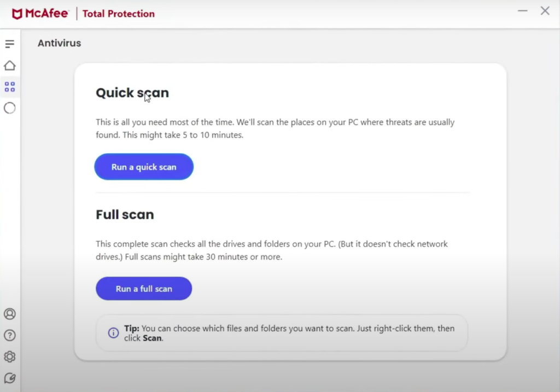Click the Tip banner about scanning folders
560x392 pixels.
pyautogui.click(x=281, y=332)
